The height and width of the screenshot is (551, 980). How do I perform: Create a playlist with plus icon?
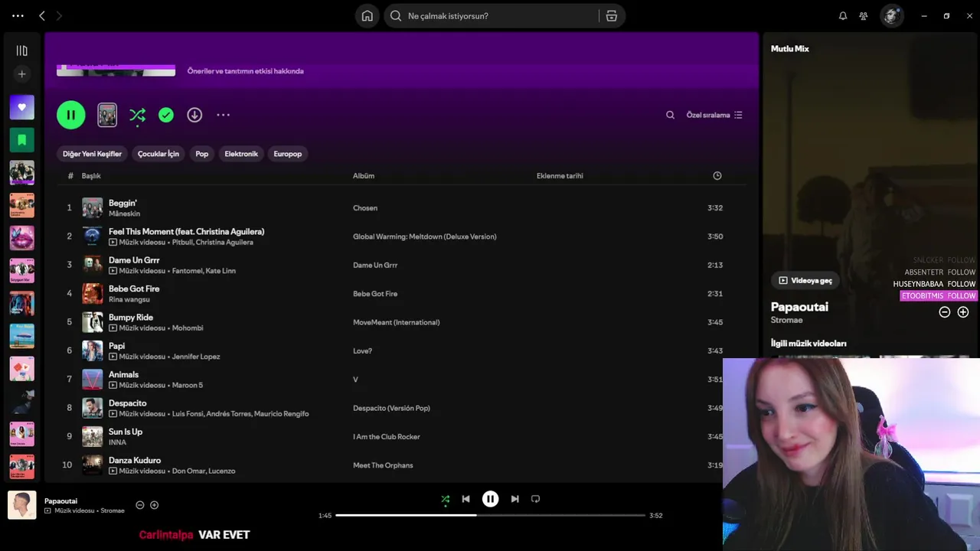pos(21,74)
